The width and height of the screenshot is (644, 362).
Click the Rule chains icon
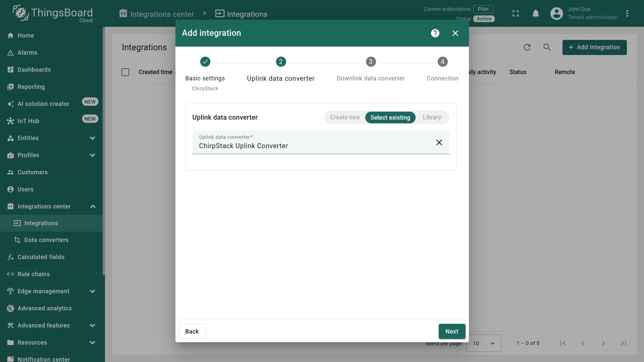10,274
